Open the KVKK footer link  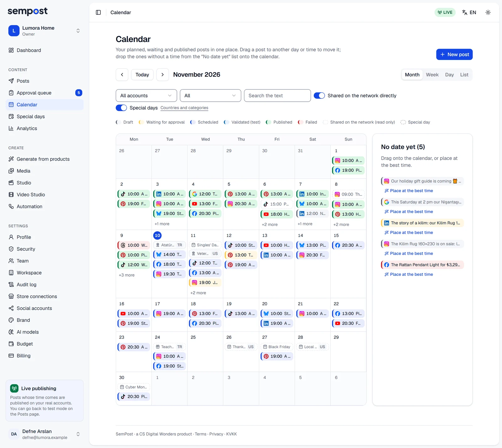(x=232, y=434)
